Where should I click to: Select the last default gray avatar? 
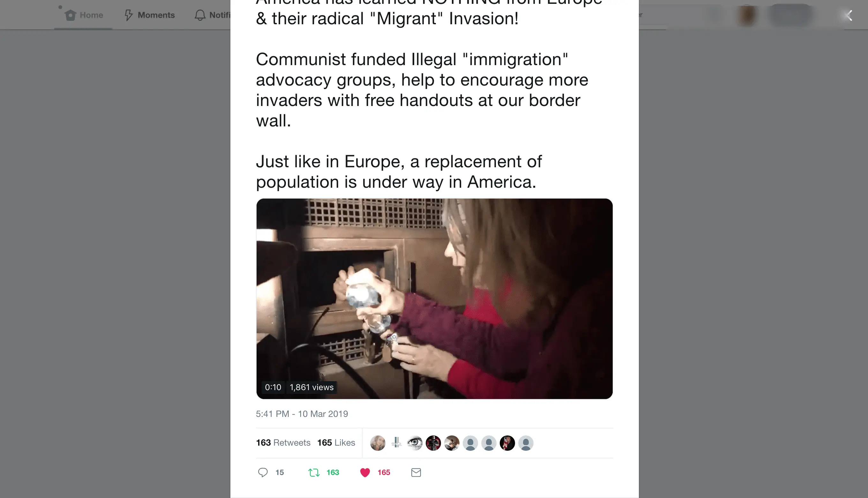click(x=526, y=443)
